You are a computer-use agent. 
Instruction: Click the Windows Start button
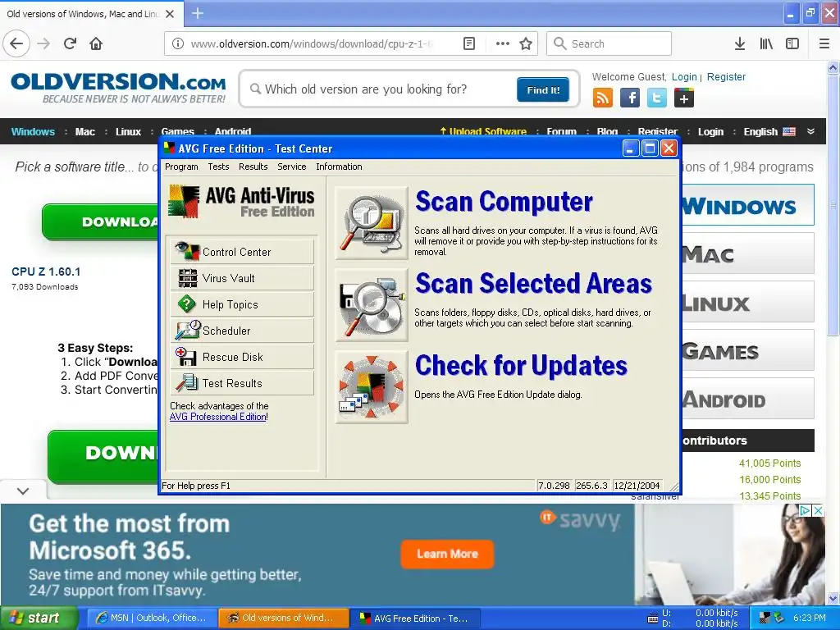(x=38, y=618)
